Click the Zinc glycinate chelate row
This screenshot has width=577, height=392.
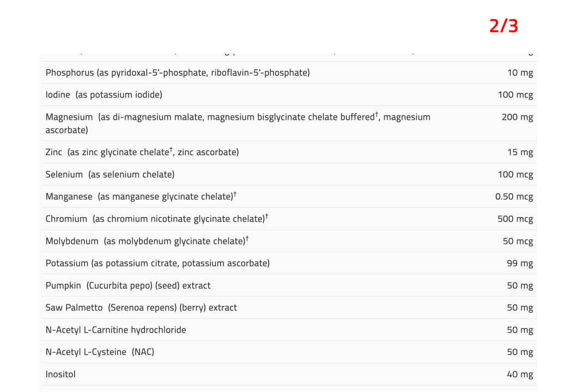point(289,152)
